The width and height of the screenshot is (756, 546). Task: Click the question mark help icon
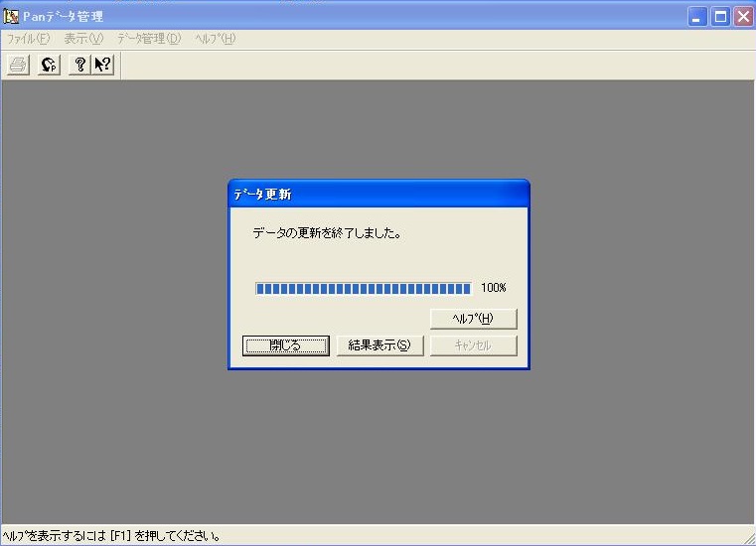79,65
